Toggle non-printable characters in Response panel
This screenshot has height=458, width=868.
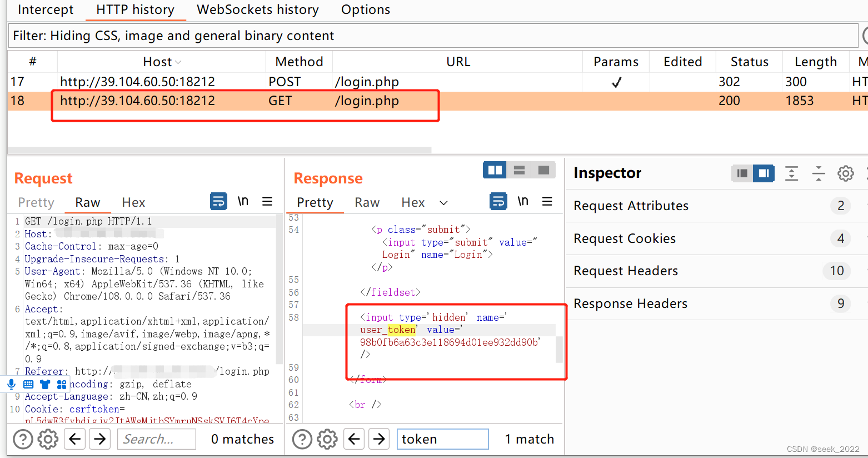pos(523,201)
